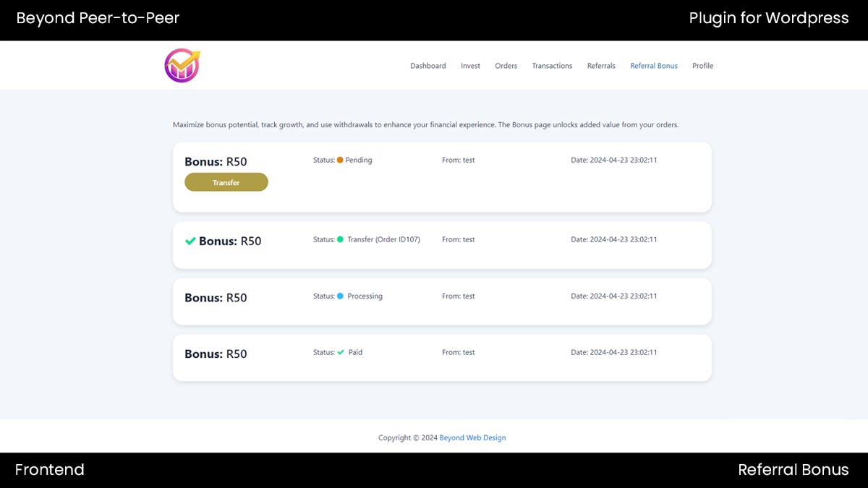Open the Referrals section
Image resolution: width=868 pixels, height=488 pixels.
click(x=601, y=65)
